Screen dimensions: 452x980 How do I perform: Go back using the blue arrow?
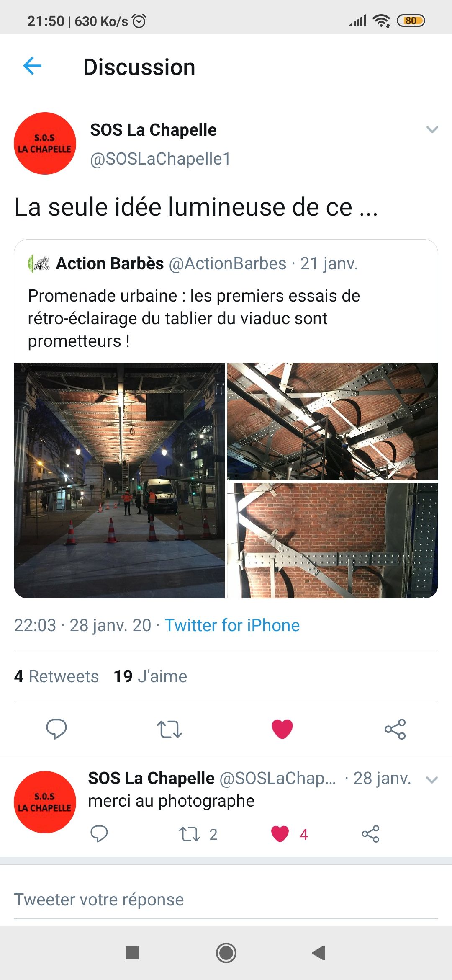(32, 66)
